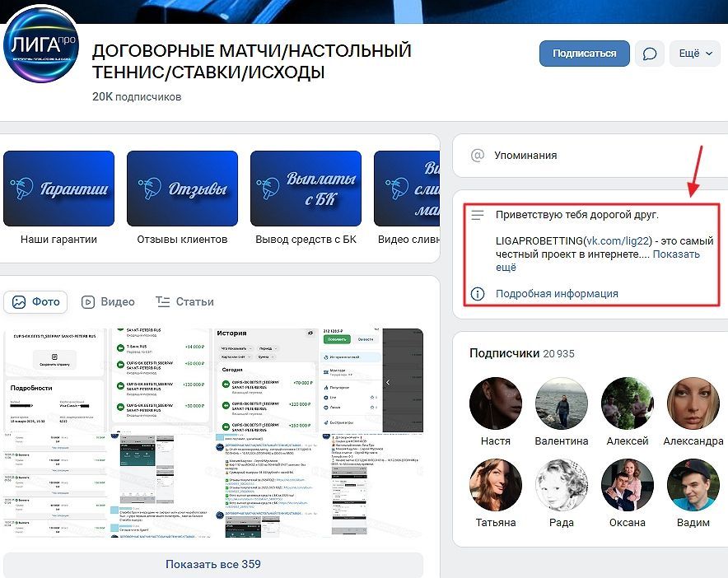Image resolution: width=728 pixels, height=578 pixels.
Task: Click subscriber name Оксана
Action: (628, 523)
